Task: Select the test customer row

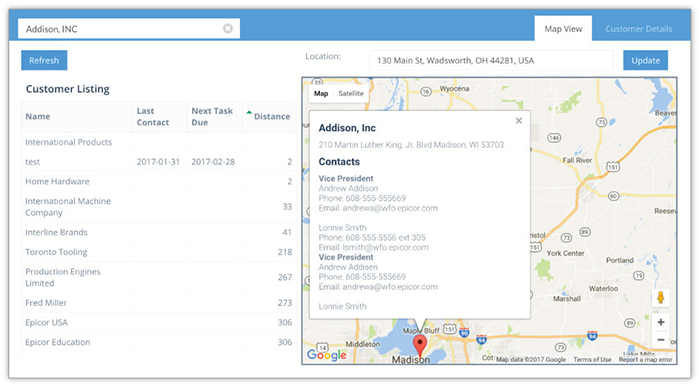Action: click(x=158, y=162)
